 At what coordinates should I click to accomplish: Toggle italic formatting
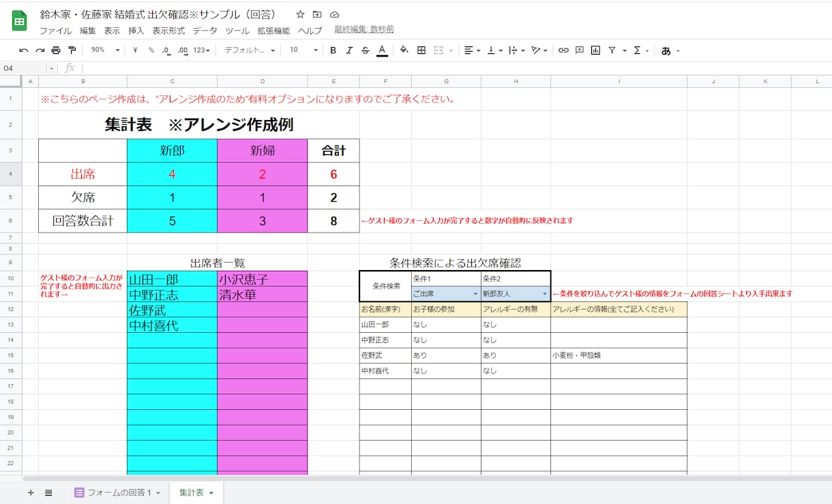pos(349,50)
